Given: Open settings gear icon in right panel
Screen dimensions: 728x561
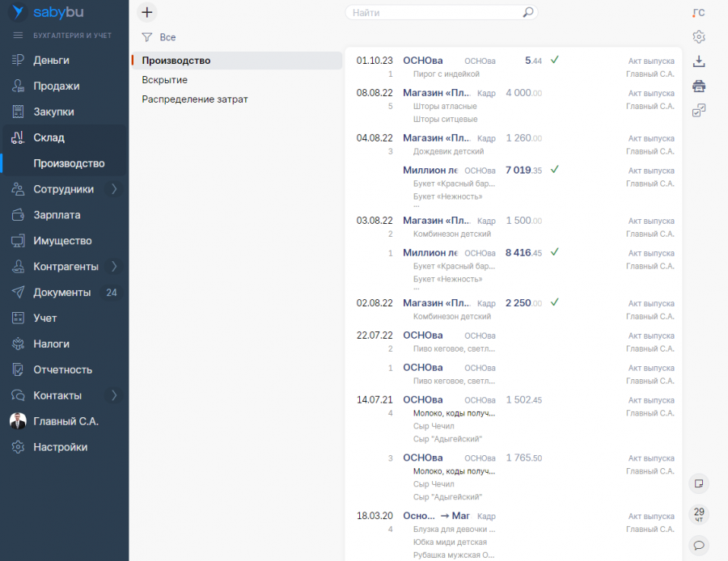Looking at the screenshot, I should 699,36.
